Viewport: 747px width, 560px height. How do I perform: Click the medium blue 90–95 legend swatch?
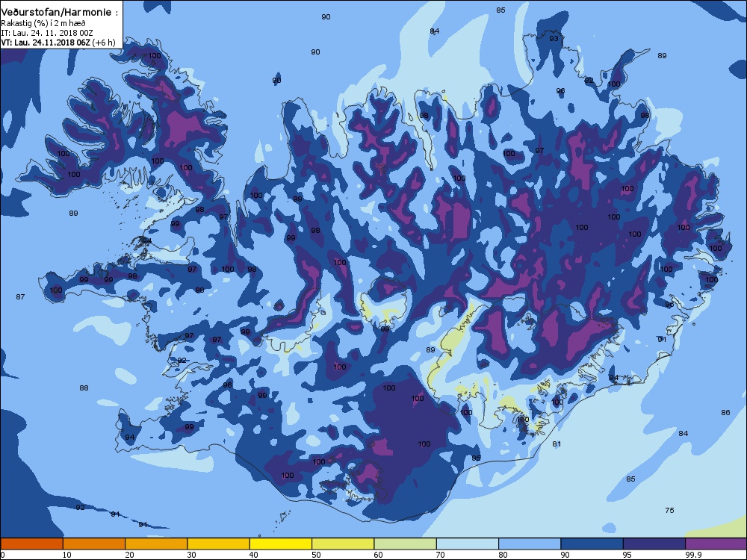[592, 544]
